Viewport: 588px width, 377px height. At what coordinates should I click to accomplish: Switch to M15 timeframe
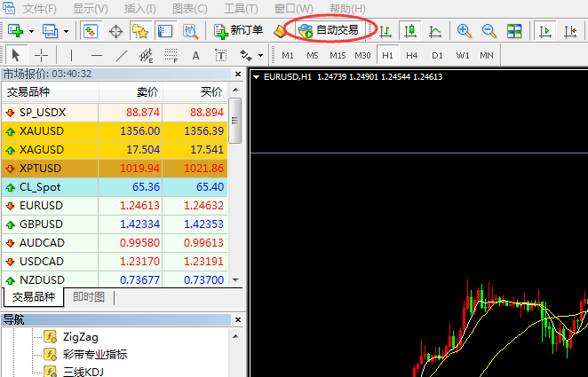(338, 55)
